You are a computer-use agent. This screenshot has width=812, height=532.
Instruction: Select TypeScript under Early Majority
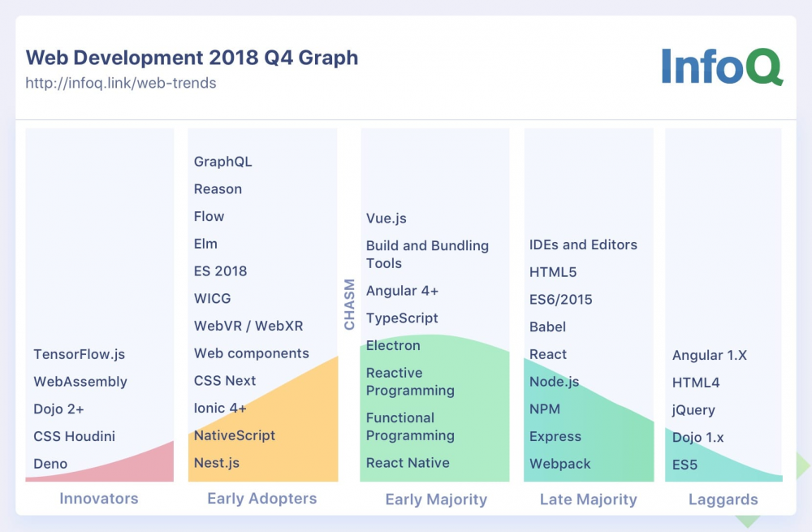pos(401,318)
